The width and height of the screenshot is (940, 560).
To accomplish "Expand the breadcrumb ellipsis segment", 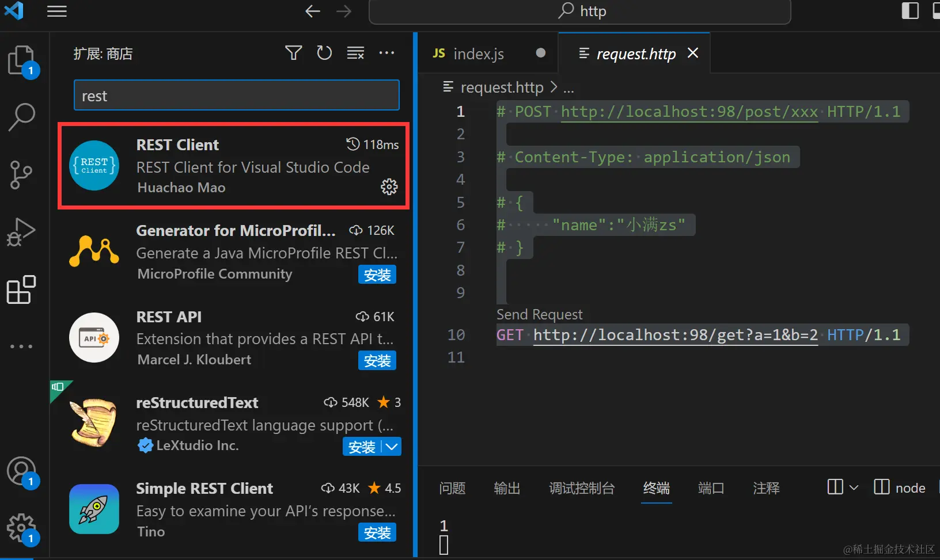I will pos(568,88).
